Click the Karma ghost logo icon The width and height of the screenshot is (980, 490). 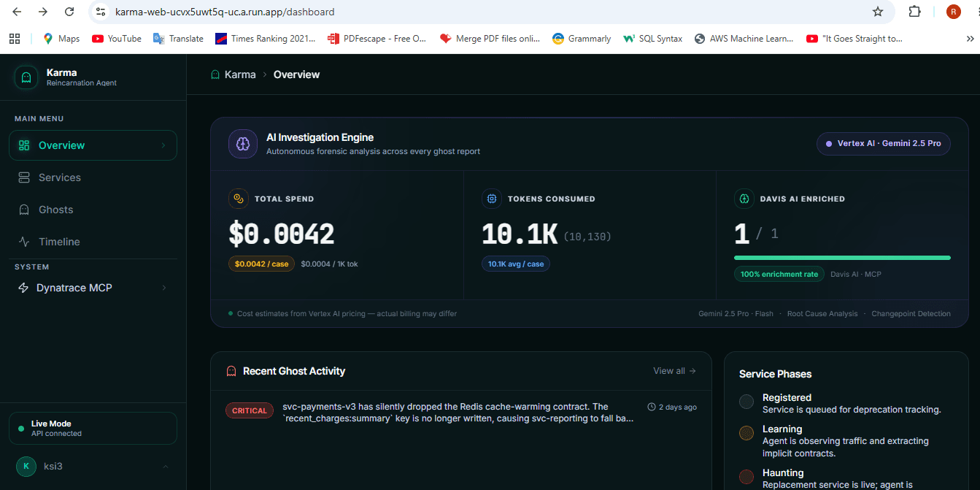26,77
